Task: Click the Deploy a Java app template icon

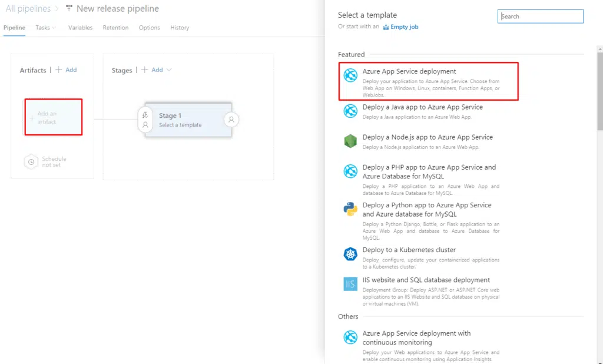Action: [x=350, y=111]
